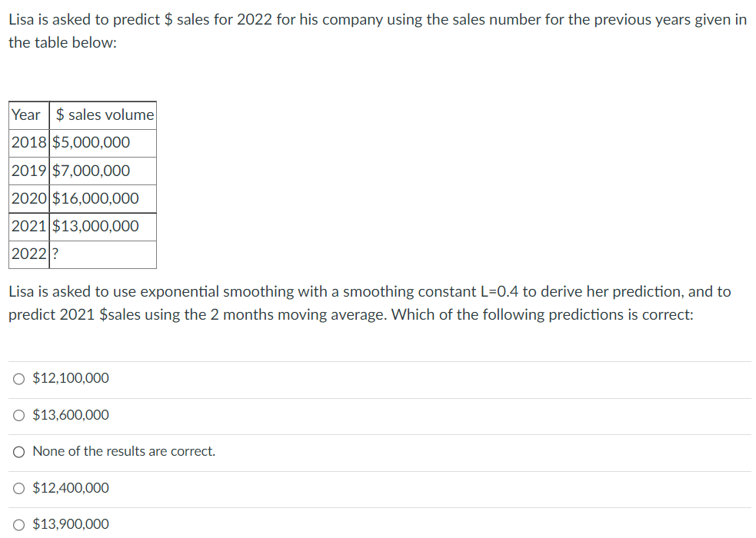Click the $13,000,000 sales cell
The width and height of the screenshot is (756, 538).
(x=95, y=226)
